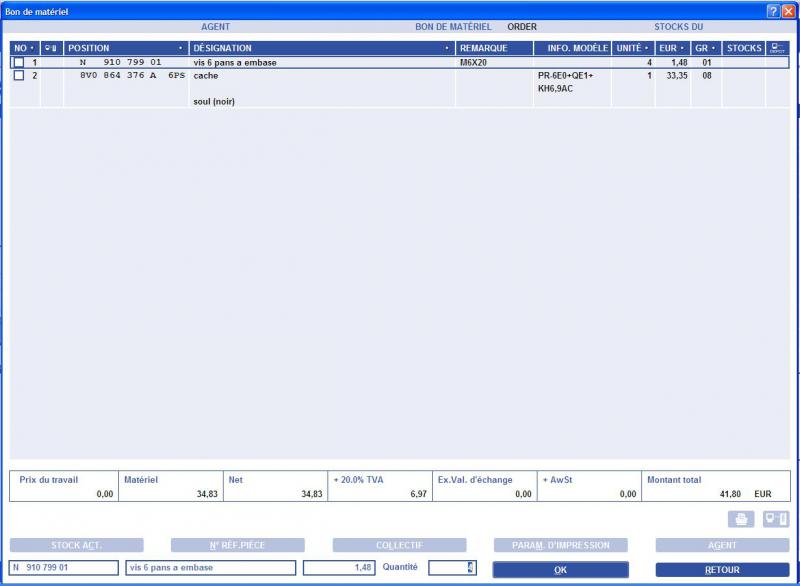
Task: Click the printer icon button
Action: pos(741,519)
